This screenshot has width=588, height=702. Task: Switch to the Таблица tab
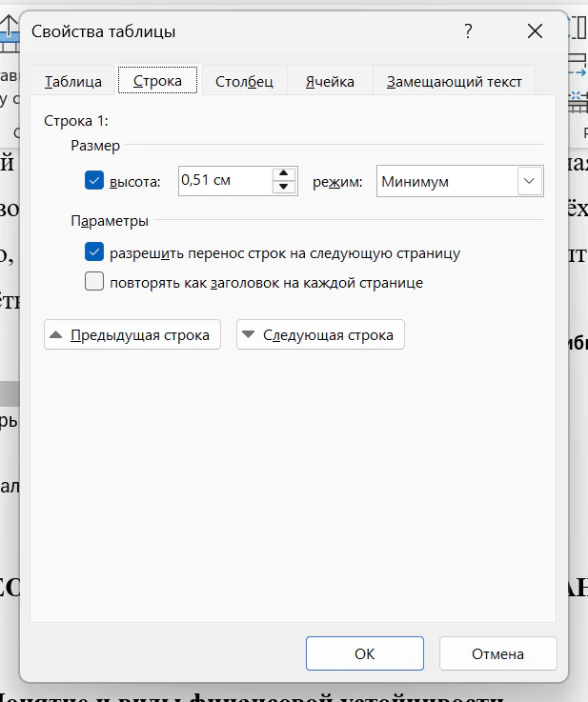[x=73, y=82]
